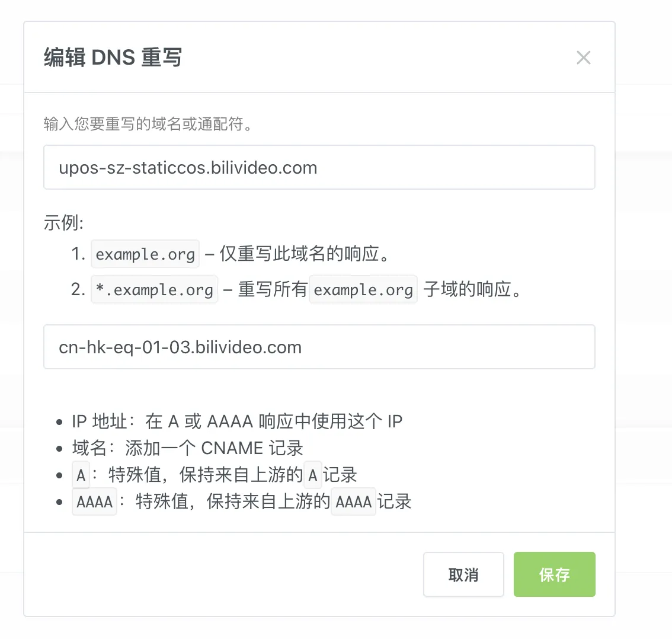This screenshot has width=672, height=639.
Task: Close the DNS rewrite dialog with X
Action: (x=583, y=57)
